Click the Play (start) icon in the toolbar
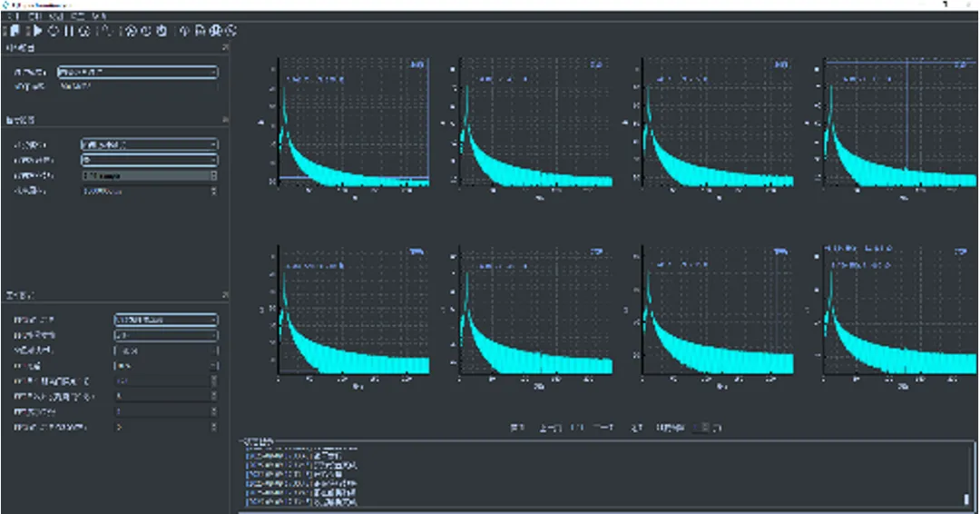This screenshot has height=514, width=980. pyautogui.click(x=38, y=31)
